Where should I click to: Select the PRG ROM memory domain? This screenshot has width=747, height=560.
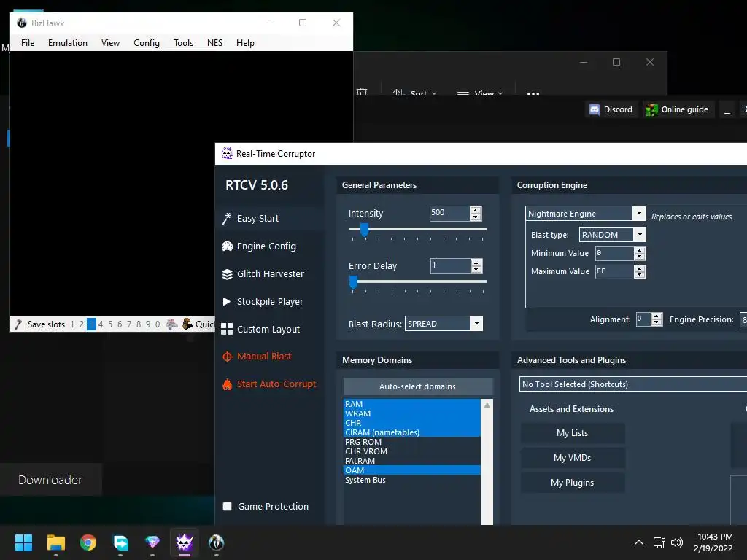tap(411, 442)
